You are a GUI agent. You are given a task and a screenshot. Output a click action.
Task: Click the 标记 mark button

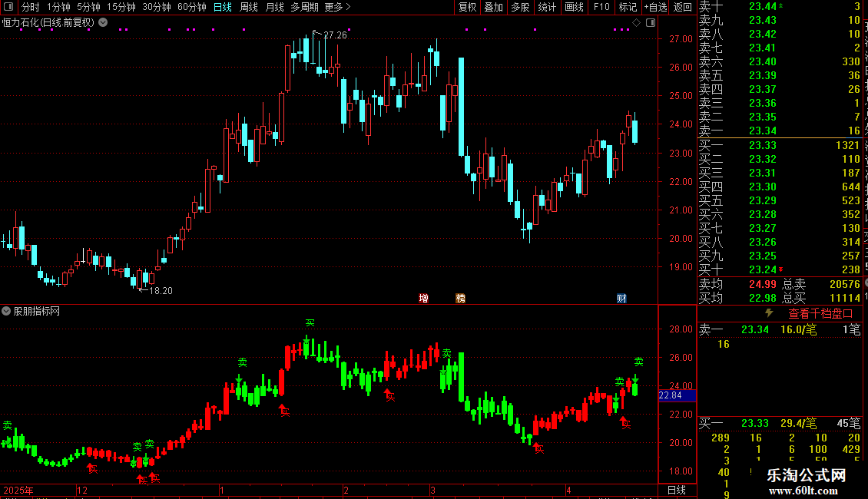628,7
